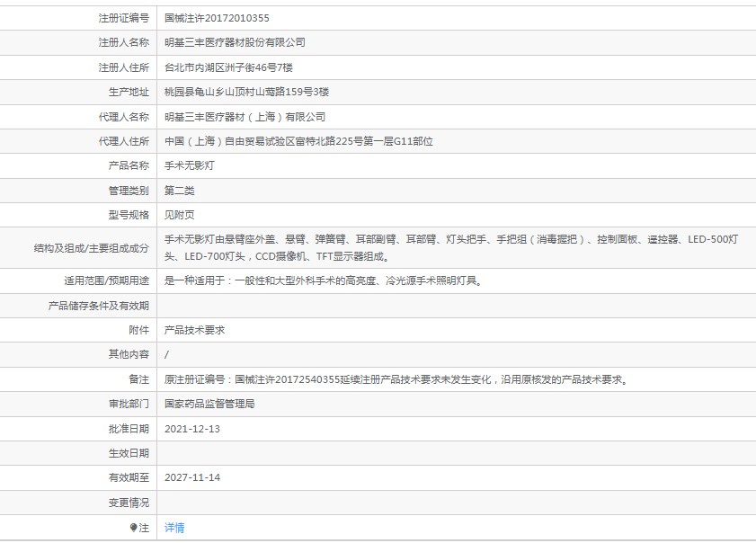Click the 适用范围/预期用途 label
This screenshot has height=543, width=756.
click(x=107, y=280)
